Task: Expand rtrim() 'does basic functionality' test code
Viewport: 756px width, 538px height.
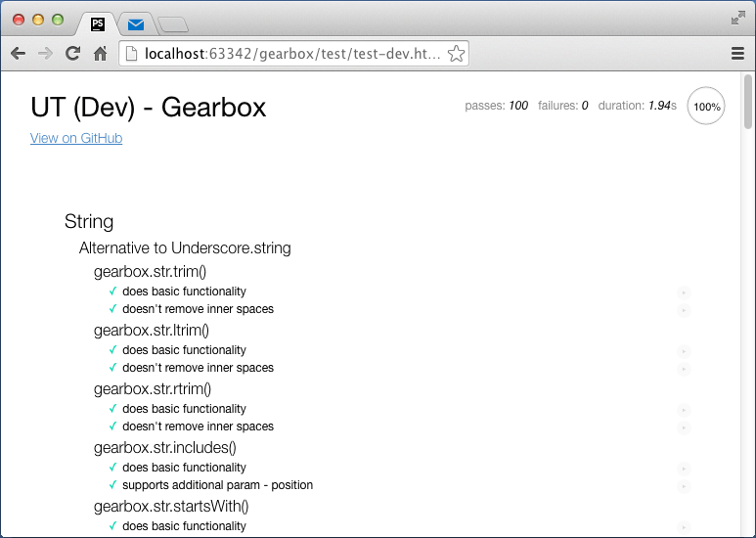Action: 184,409
